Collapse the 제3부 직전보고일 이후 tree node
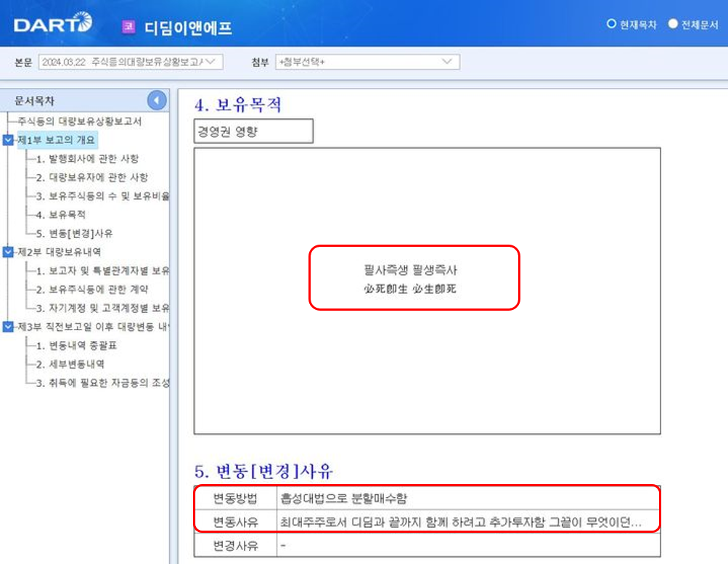This screenshot has height=564, width=728. click(8, 327)
